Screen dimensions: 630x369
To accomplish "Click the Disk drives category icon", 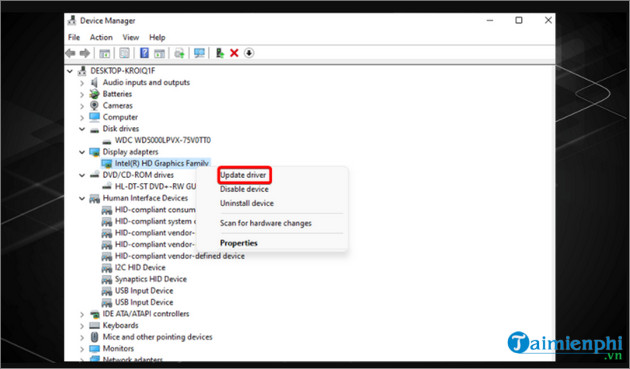I will pyautogui.click(x=94, y=129).
